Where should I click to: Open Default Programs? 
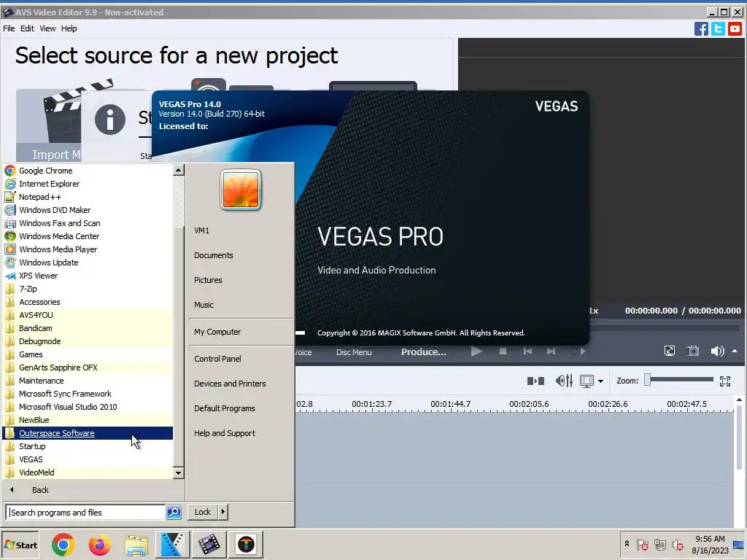coord(225,408)
